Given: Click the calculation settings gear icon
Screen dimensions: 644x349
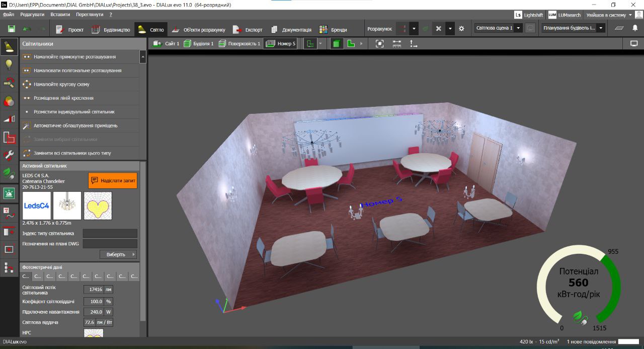Looking at the screenshot, I should (x=461, y=29).
